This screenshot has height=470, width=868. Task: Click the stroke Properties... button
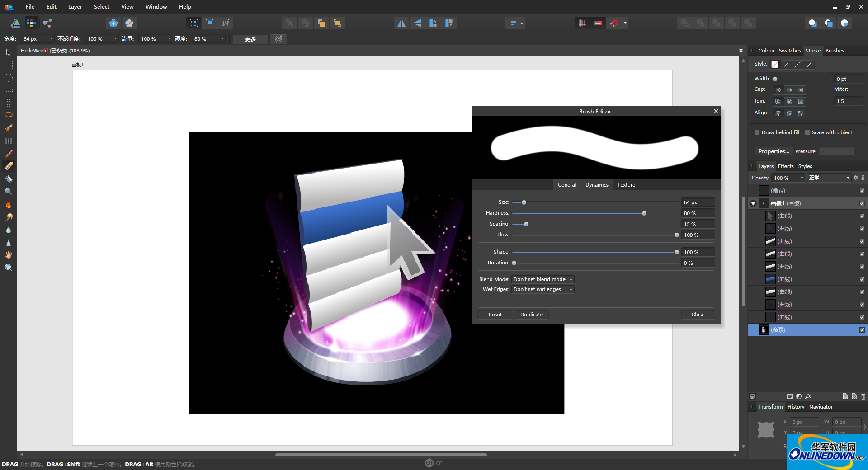click(774, 151)
